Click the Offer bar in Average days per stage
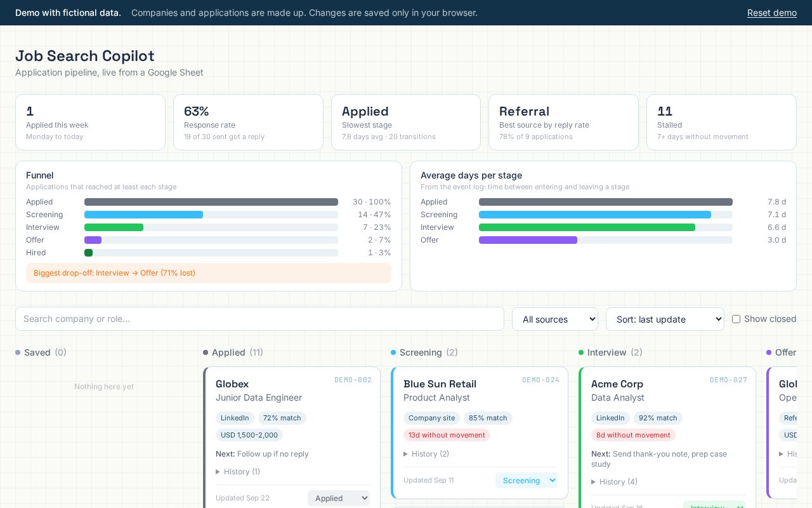 pos(528,240)
